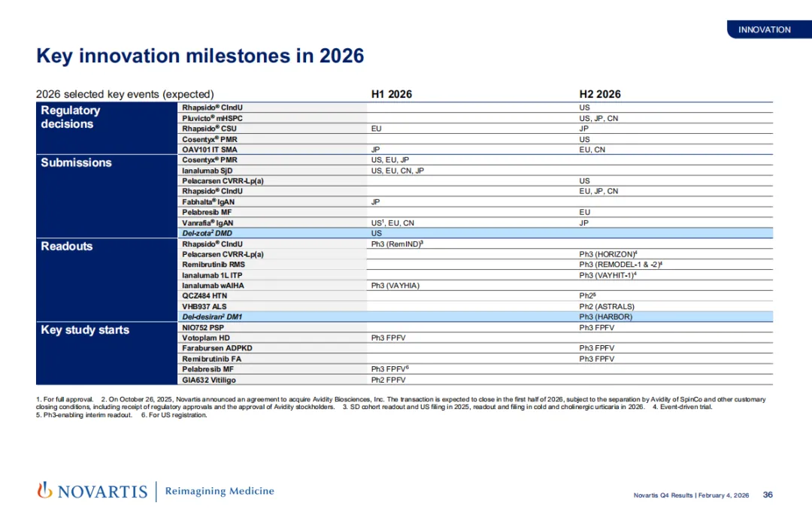
Task: Click the Novartis Q4 Results footer text
Action: click(691, 495)
